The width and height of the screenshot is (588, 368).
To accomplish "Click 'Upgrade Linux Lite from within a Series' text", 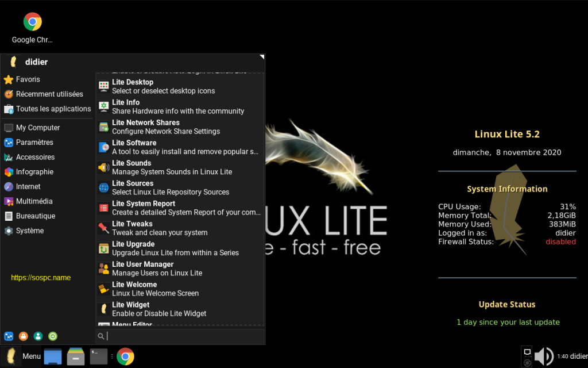I will click(x=176, y=253).
